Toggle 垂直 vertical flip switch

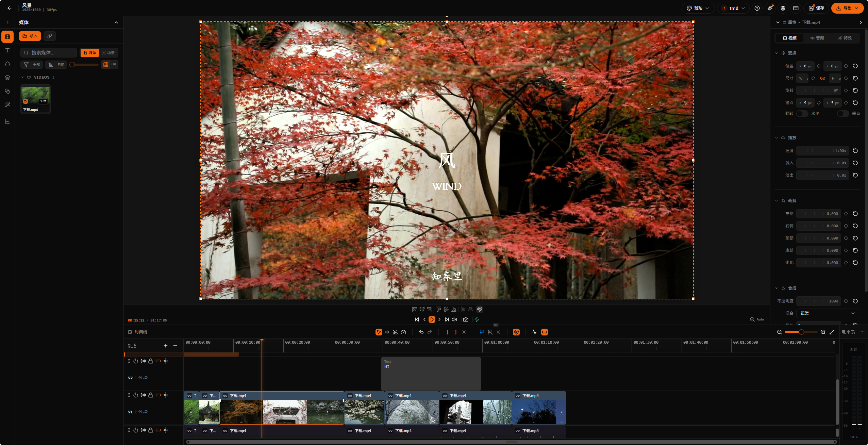click(843, 114)
